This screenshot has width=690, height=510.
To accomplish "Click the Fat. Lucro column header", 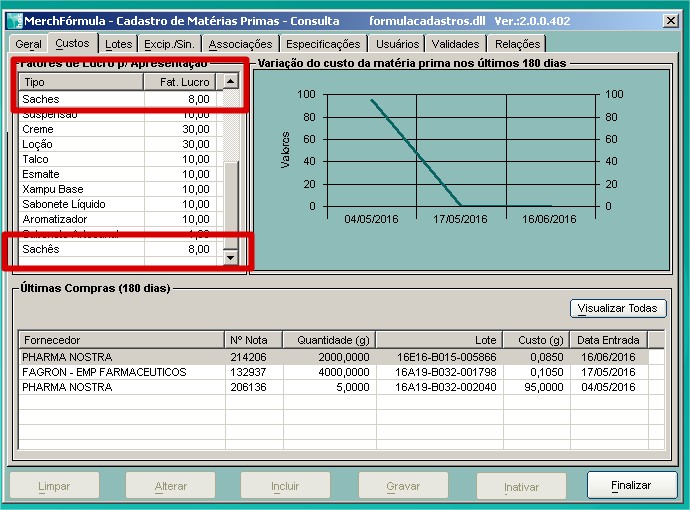I will (x=181, y=82).
